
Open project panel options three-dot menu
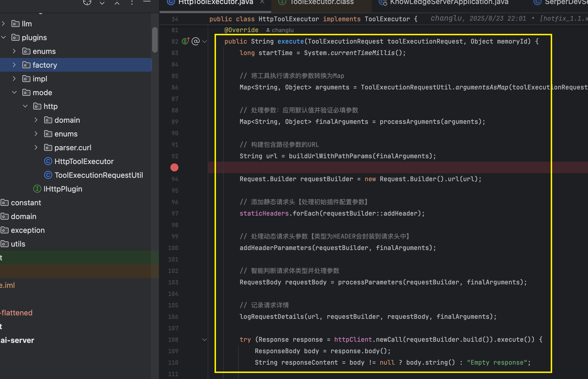[x=132, y=3]
